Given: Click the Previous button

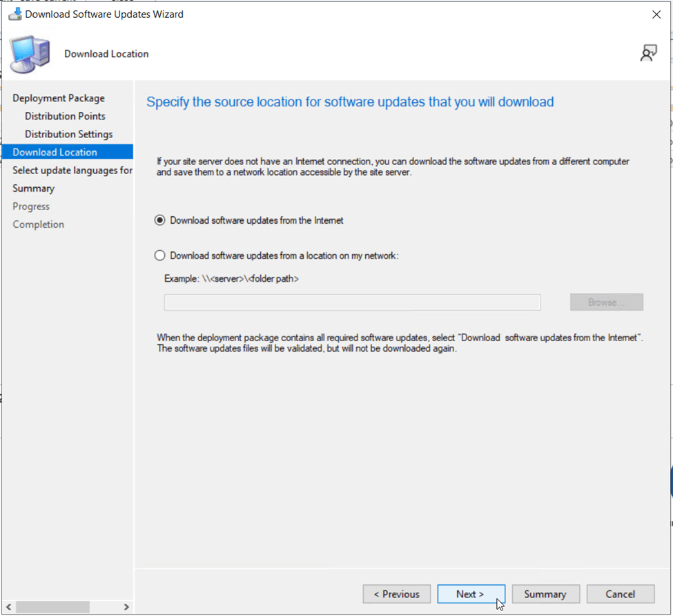Looking at the screenshot, I should pos(396,594).
